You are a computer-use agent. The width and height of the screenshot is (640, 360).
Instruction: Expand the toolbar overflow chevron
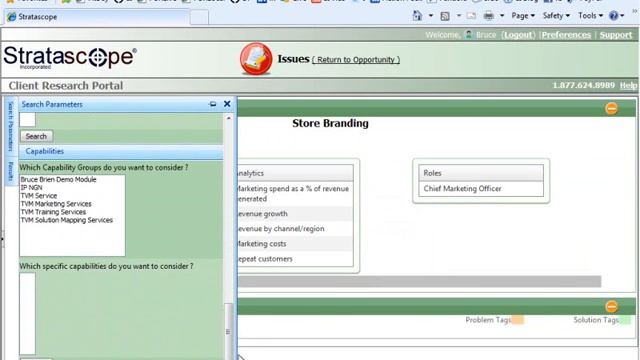(635, 12)
